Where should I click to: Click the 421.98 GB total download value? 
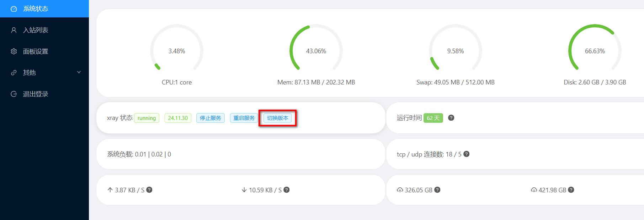point(552,190)
